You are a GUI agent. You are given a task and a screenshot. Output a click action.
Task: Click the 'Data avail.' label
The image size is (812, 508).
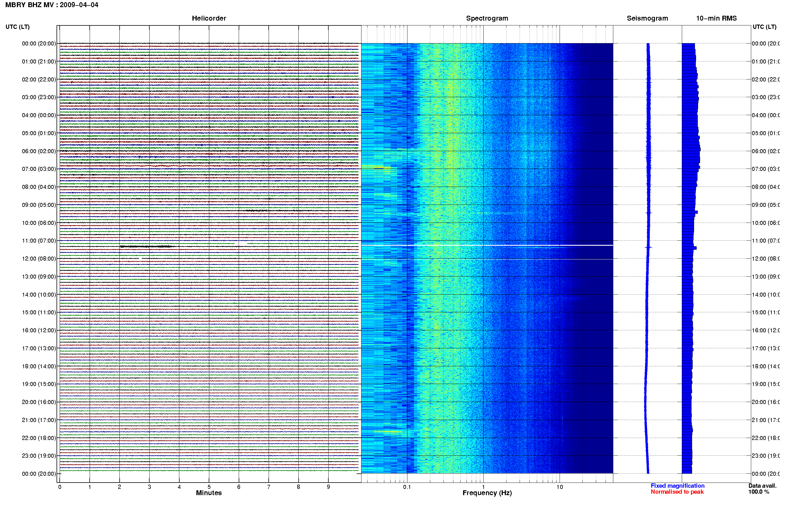[x=762, y=486]
